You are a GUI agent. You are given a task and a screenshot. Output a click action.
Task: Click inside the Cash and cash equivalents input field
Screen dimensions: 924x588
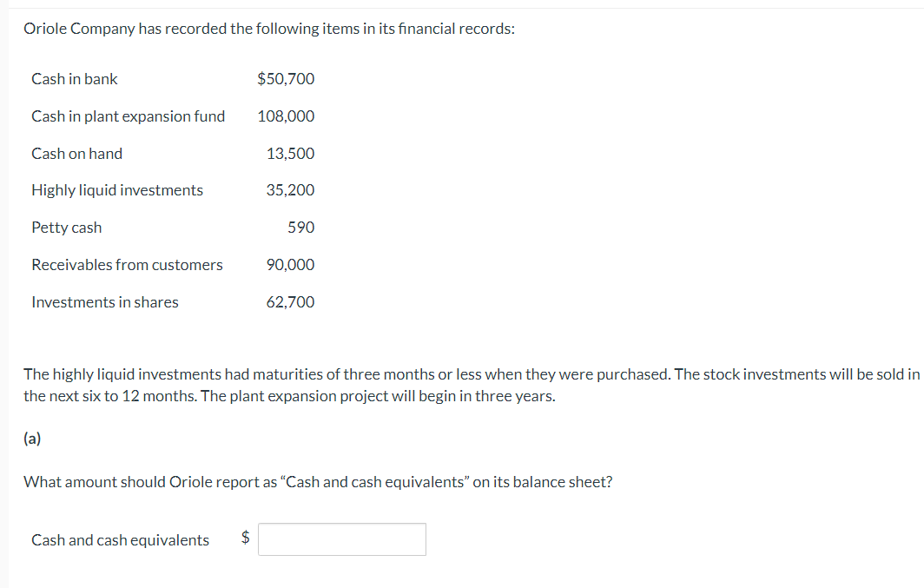[x=341, y=538]
